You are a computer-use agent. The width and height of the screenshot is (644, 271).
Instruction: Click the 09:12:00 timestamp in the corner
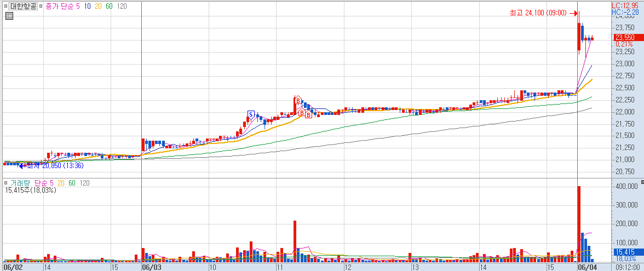click(628, 267)
